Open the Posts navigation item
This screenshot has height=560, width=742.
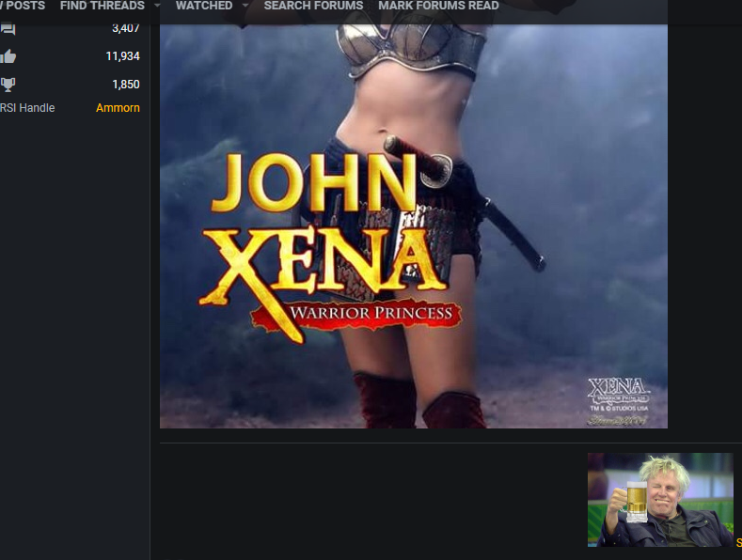pos(24,6)
